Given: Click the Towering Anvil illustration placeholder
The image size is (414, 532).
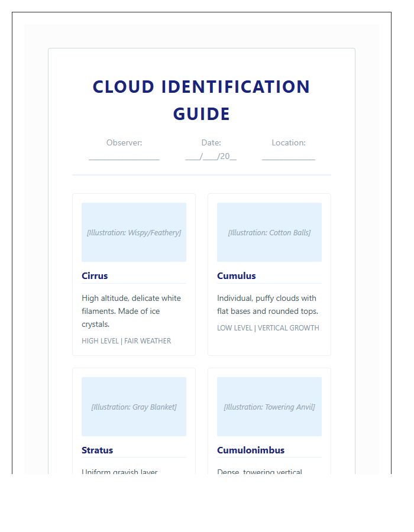Looking at the screenshot, I should (270, 407).
